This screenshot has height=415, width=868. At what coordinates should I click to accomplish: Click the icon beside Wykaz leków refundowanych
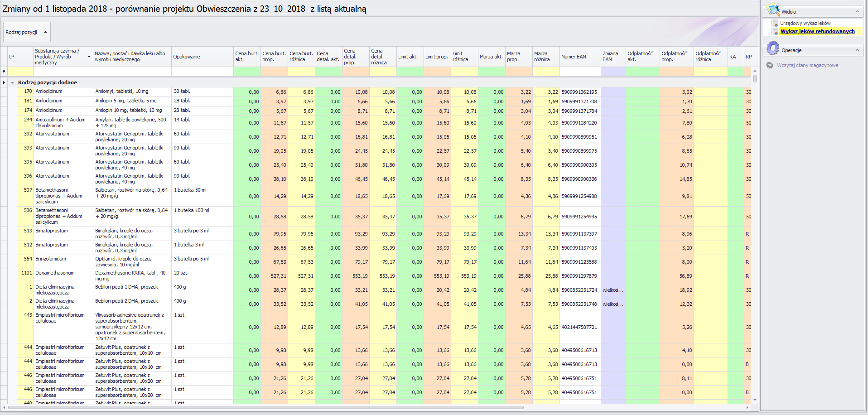[775, 31]
